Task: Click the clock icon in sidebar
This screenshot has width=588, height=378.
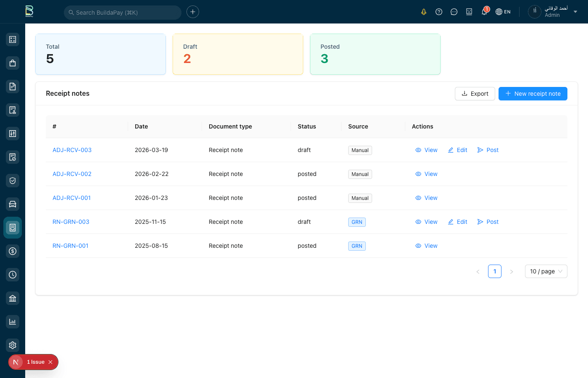Action: (x=13, y=275)
